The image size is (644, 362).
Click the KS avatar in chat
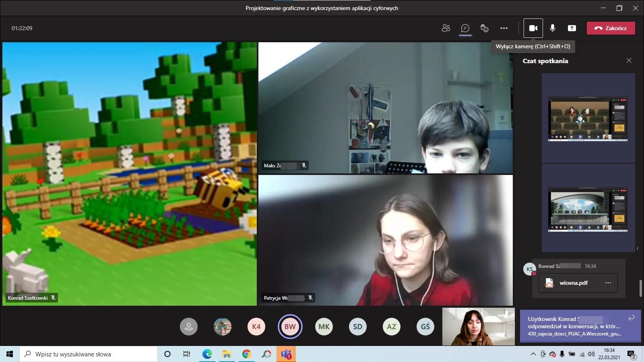(x=529, y=269)
